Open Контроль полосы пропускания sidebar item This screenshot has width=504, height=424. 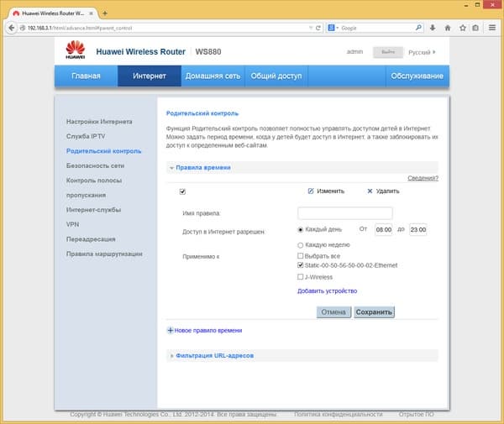(94, 187)
